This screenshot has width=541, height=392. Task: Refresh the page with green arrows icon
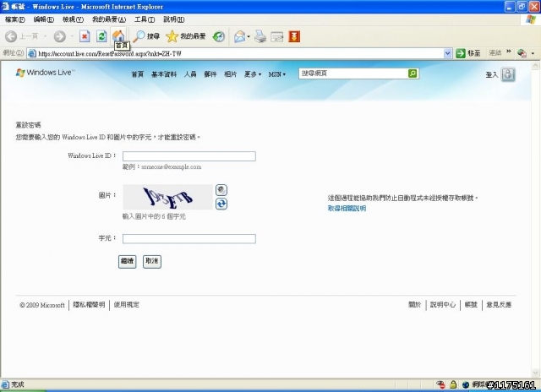click(101, 36)
